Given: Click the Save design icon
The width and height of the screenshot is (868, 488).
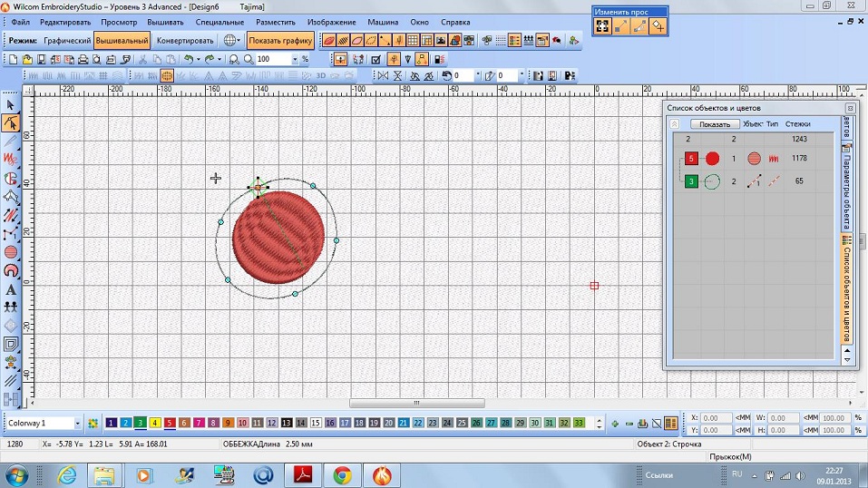Looking at the screenshot, I should pos(41,59).
